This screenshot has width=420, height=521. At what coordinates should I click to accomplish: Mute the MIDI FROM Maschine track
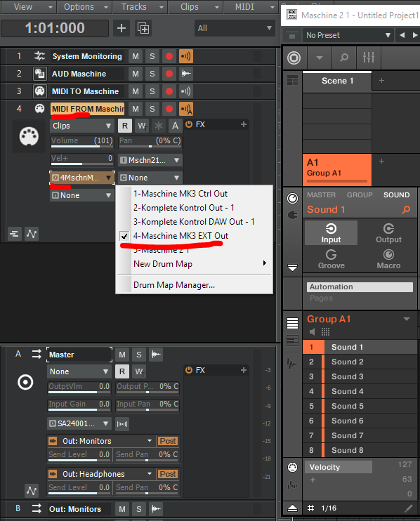[136, 109]
